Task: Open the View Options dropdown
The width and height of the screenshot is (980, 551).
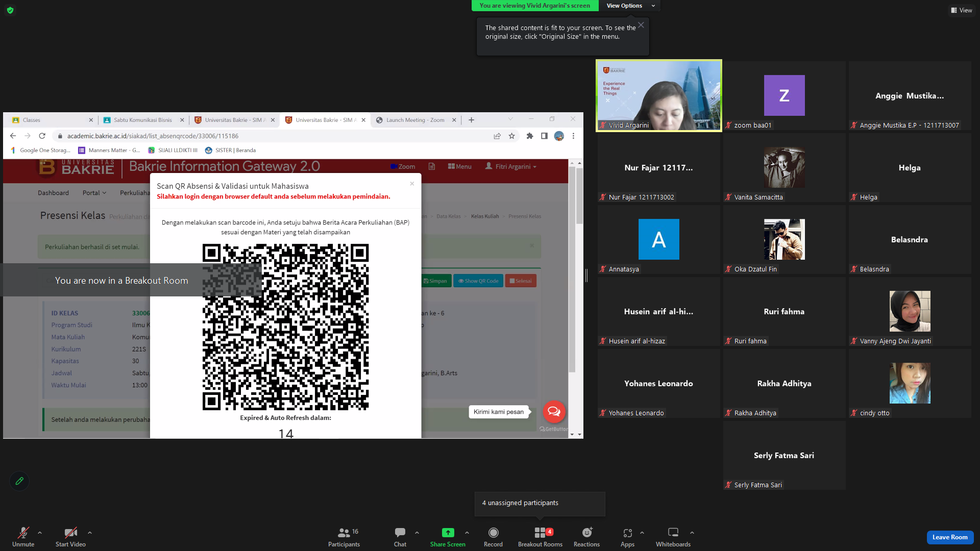Action: 630,6
